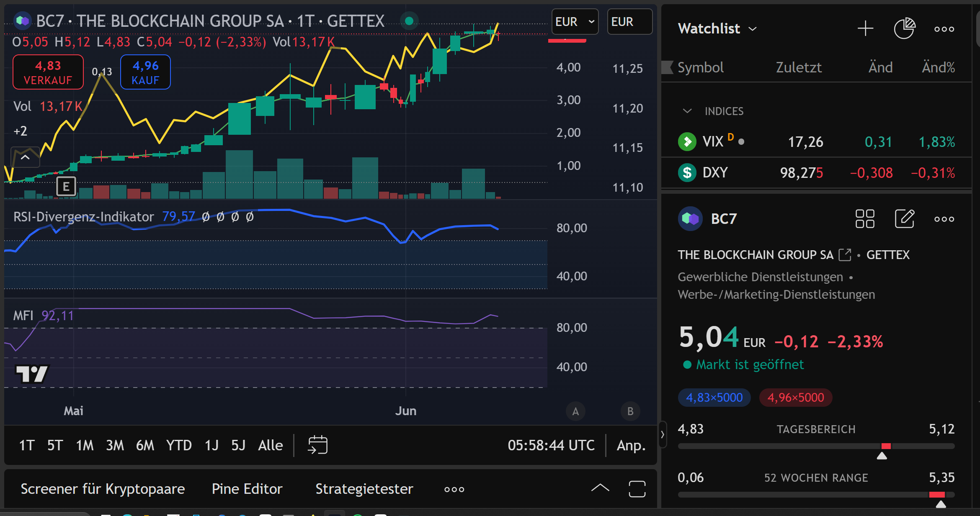
Task: Toggle the B scale button
Action: (630, 411)
